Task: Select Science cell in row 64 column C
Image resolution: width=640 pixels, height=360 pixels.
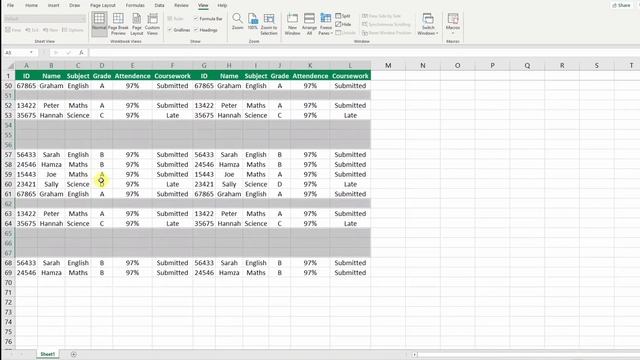Action: click(x=78, y=224)
